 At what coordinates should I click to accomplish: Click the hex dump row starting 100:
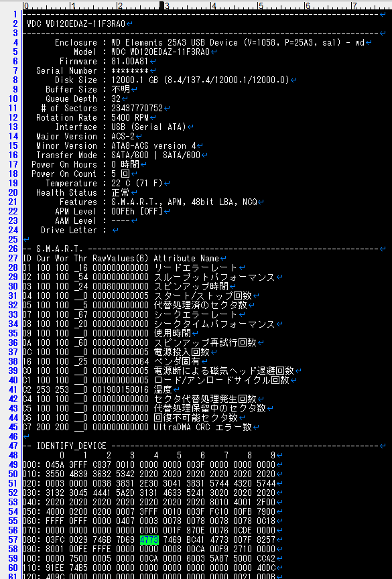pyautogui.click(x=149, y=559)
